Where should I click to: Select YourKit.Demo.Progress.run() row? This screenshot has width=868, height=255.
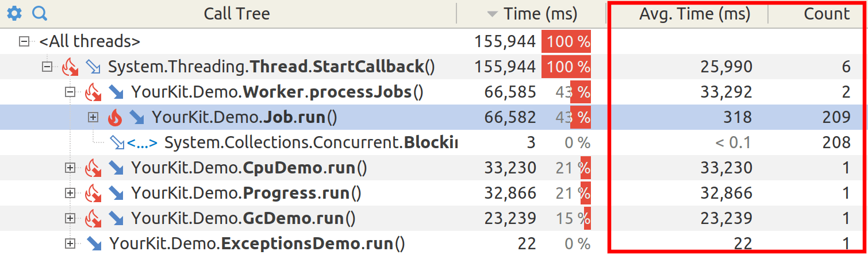(434, 193)
